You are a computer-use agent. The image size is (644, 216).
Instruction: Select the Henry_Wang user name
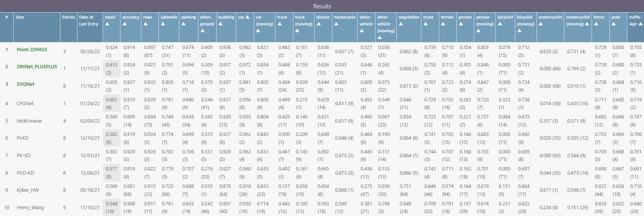[x=30, y=208]
